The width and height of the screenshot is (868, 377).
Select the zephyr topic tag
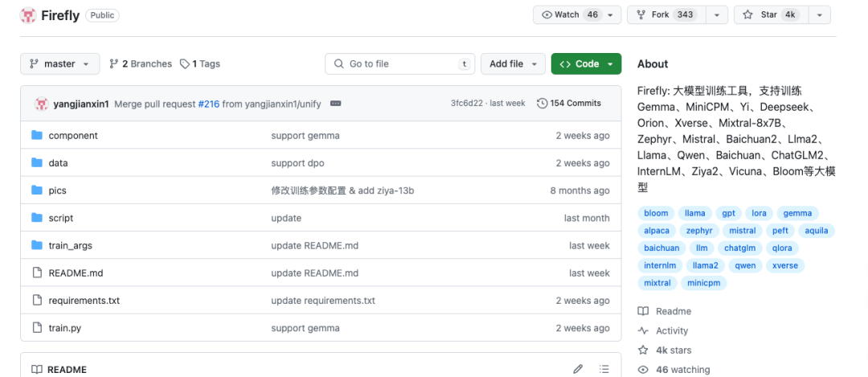pos(699,231)
